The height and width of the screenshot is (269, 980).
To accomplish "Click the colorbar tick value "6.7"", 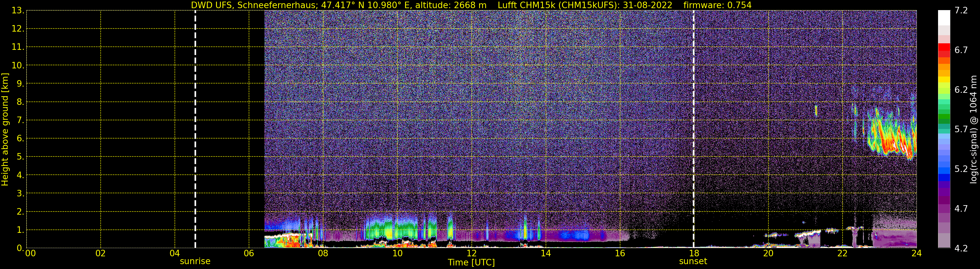I will (x=960, y=50).
